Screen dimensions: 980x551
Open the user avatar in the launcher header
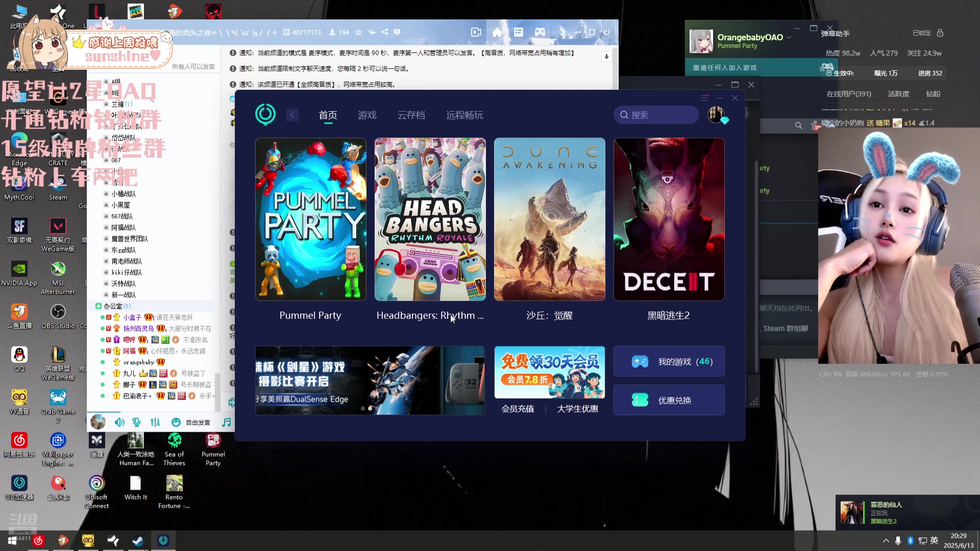[x=716, y=115]
